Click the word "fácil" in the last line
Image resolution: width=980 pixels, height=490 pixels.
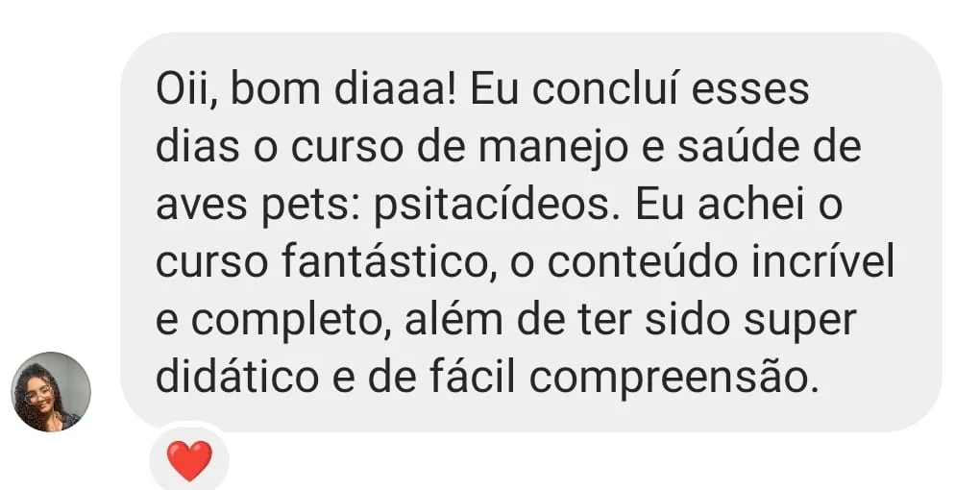click(472, 379)
